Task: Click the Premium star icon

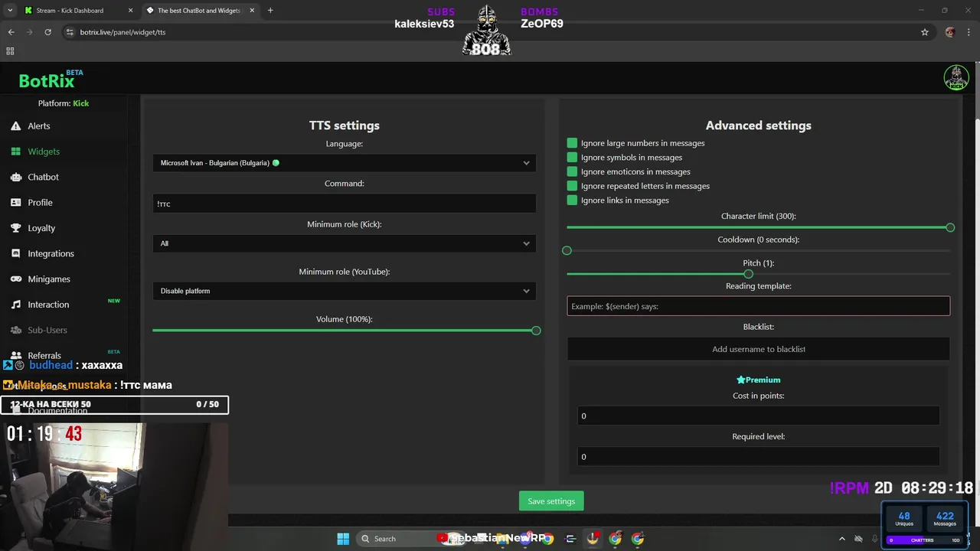Action: pos(740,380)
